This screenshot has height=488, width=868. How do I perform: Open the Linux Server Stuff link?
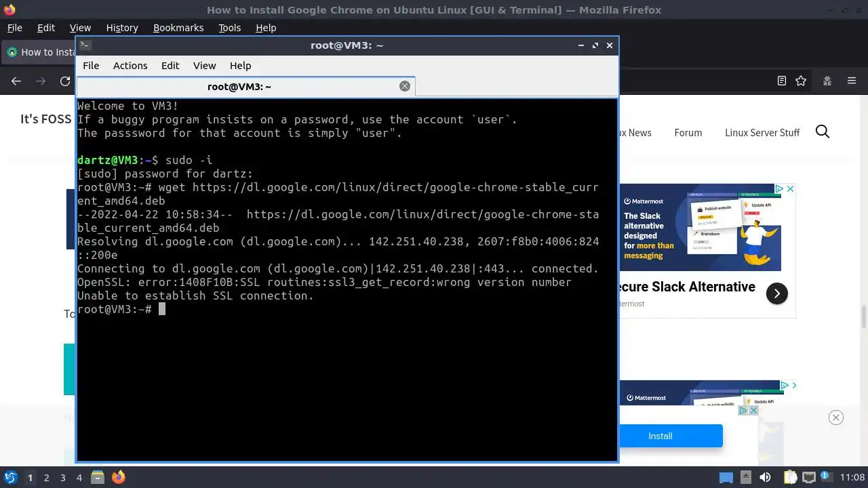pyautogui.click(x=762, y=133)
